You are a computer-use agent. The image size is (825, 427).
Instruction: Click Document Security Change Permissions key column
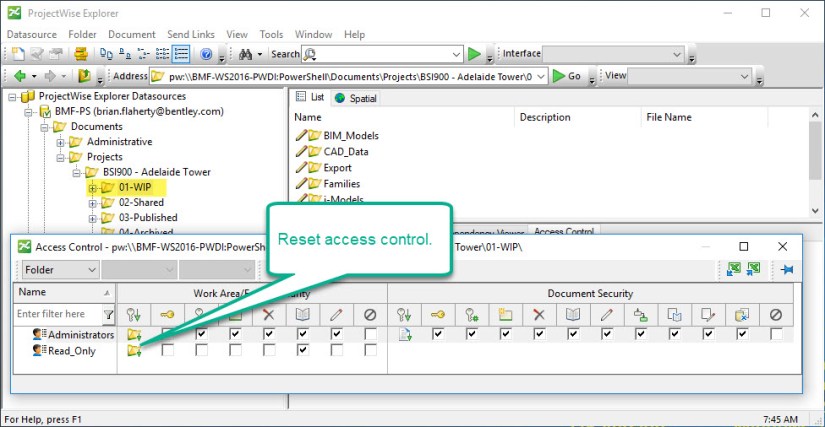coord(471,314)
